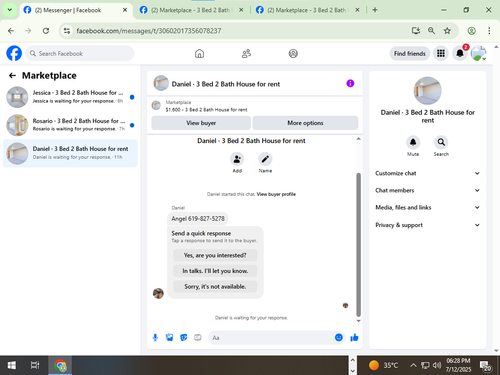This screenshot has width=500, height=375.
Task: View site information icon in address bar
Action: [67, 31]
